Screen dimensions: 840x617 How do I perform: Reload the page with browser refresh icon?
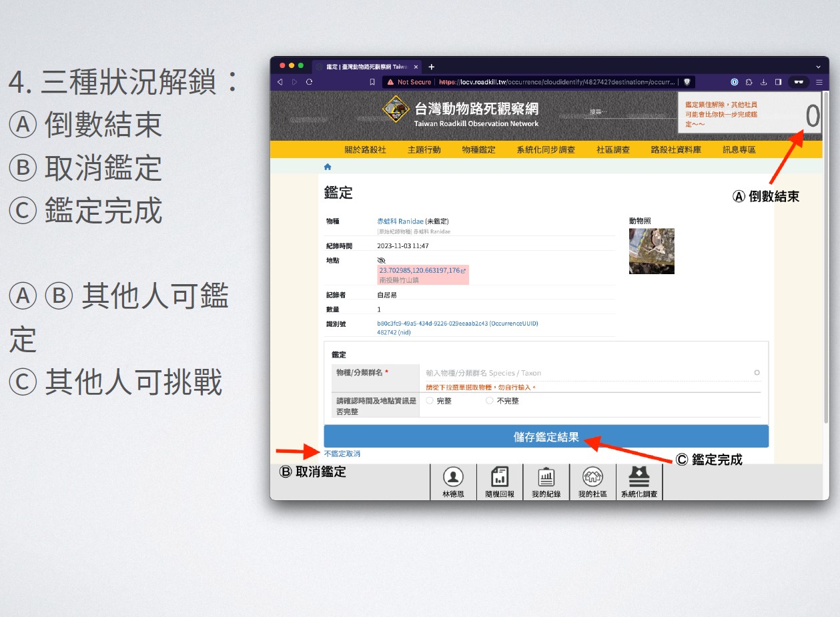(309, 82)
